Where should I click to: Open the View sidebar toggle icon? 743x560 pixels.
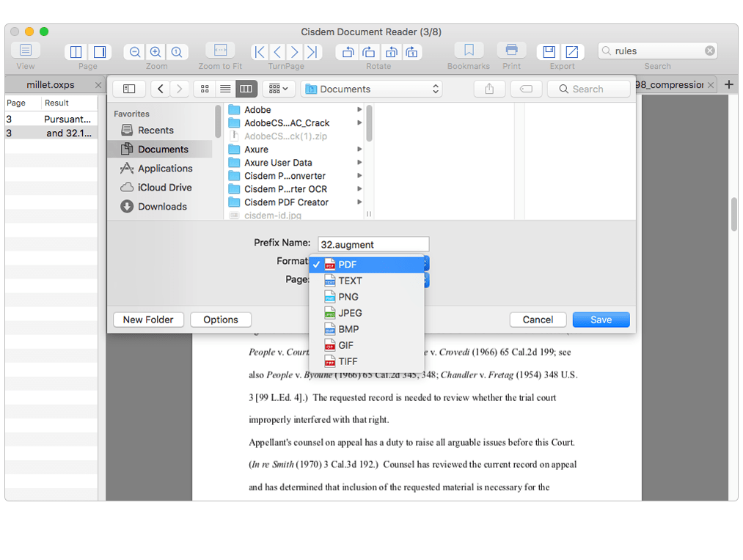(26, 50)
